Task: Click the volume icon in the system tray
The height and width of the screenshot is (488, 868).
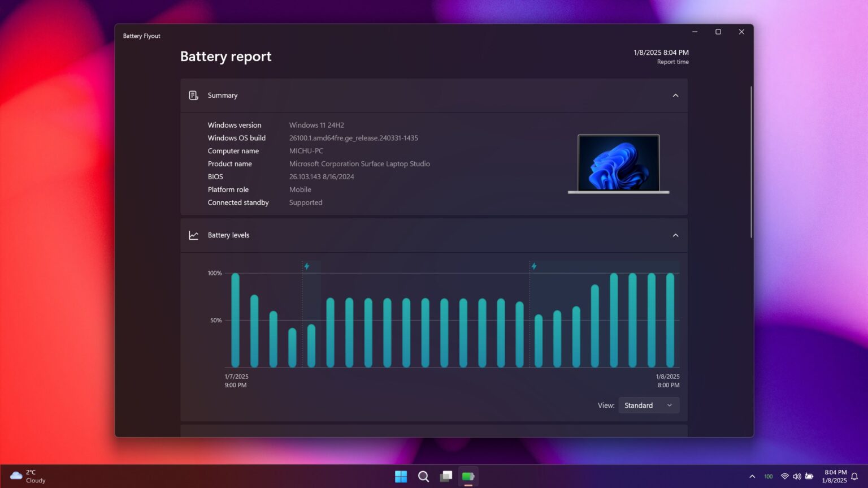Action: click(797, 476)
